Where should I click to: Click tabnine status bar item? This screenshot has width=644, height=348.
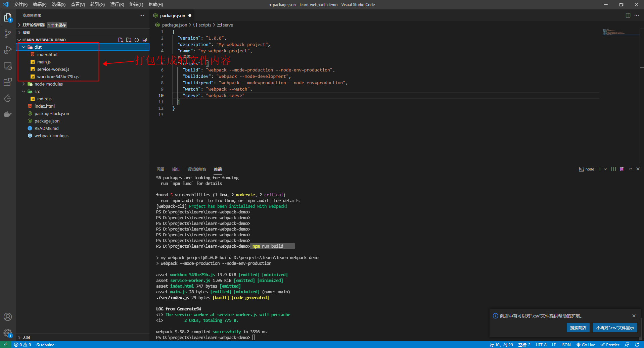click(x=45, y=345)
